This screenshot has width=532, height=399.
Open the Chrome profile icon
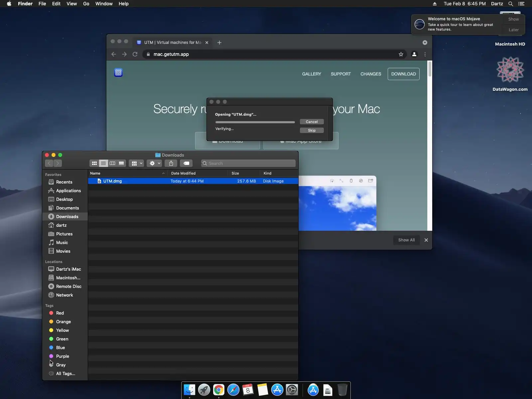(x=414, y=54)
